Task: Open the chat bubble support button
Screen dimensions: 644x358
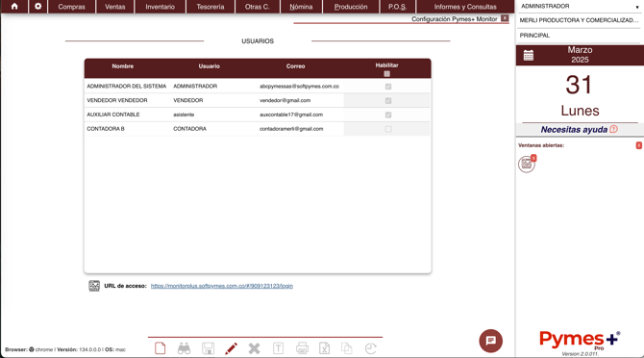Action: coord(491,341)
